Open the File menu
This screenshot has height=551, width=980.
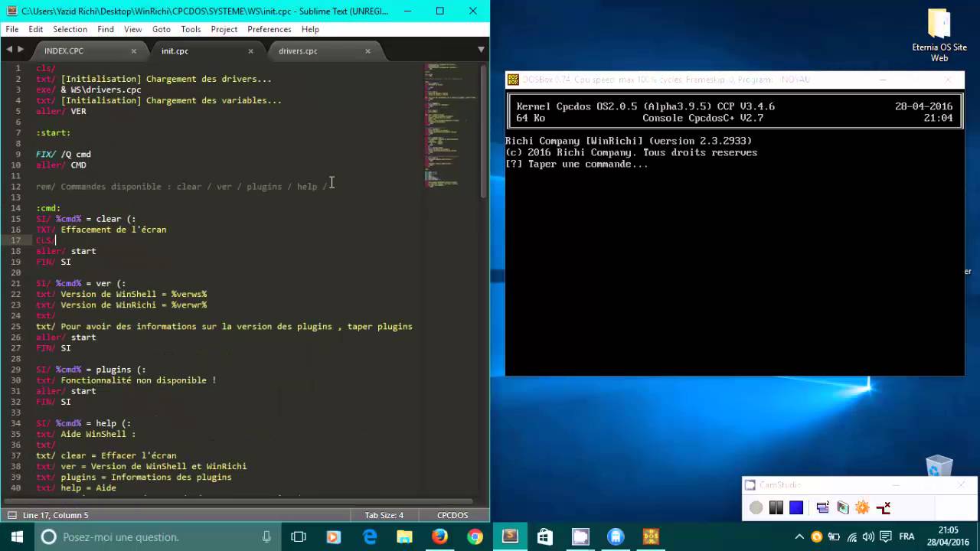12,29
